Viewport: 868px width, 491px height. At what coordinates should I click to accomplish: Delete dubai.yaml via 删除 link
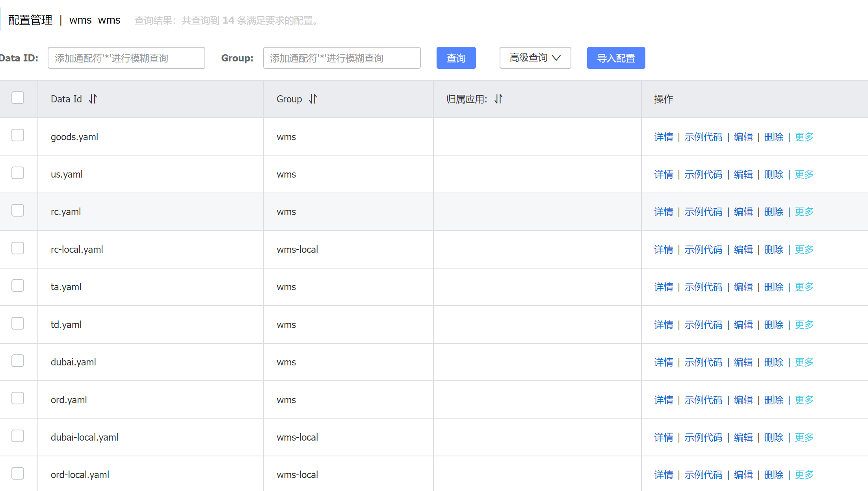pyautogui.click(x=774, y=362)
